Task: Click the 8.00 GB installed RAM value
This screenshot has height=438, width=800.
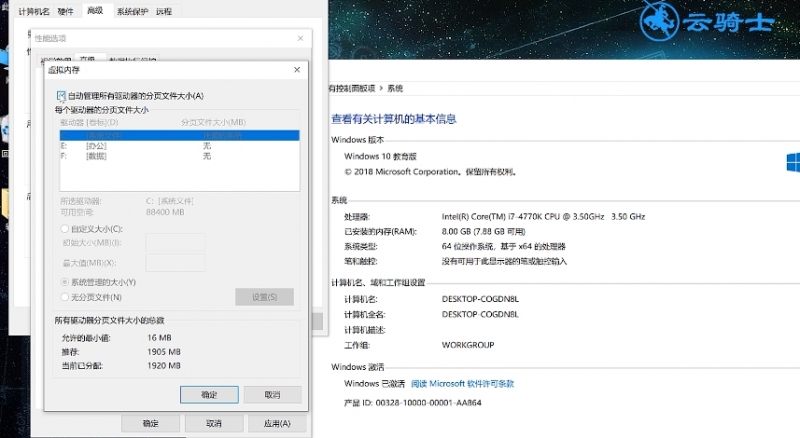Action: tap(483, 231)
